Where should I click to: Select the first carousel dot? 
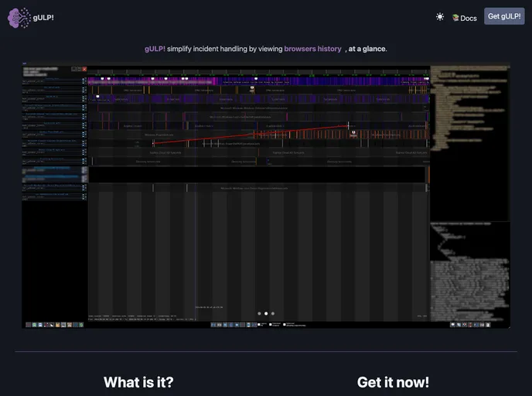(x=259, y=313)
